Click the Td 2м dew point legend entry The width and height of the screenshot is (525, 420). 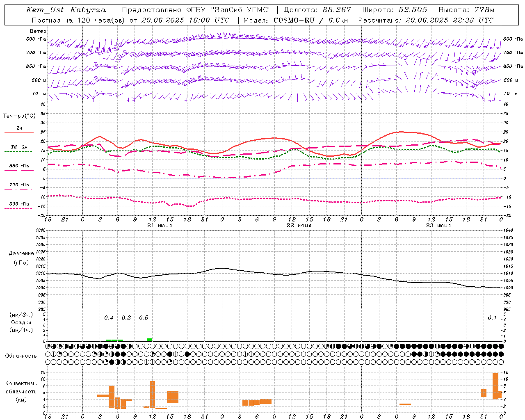coord(19,147)
